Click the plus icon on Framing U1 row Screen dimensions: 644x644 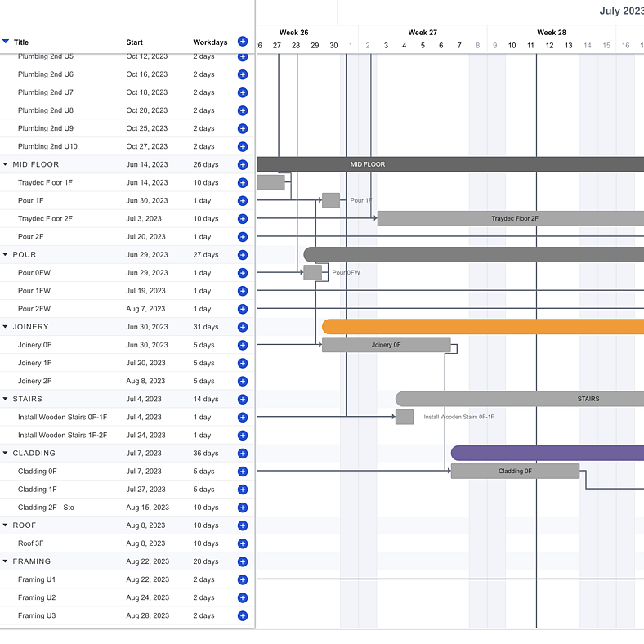click(243, 579)
